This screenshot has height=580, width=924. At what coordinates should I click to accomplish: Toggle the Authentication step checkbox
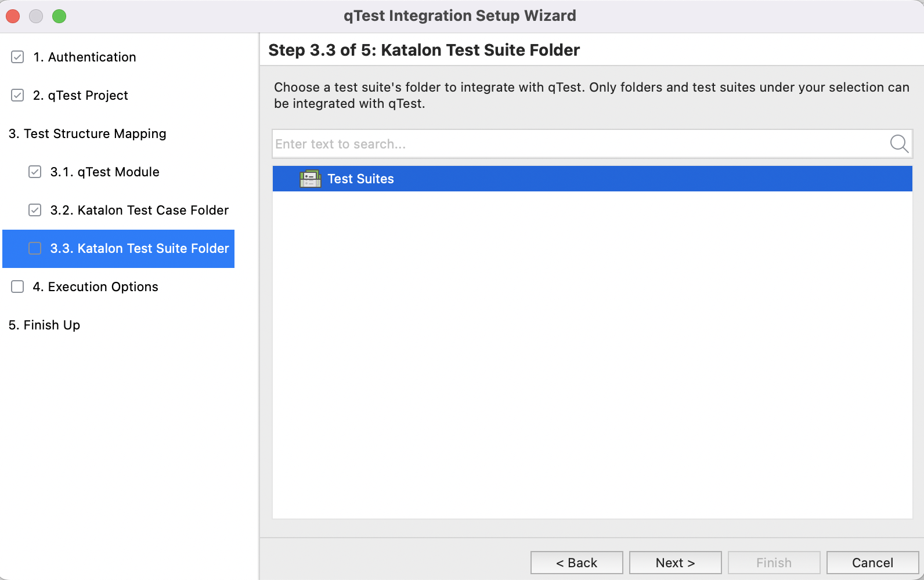click(17, 57)
